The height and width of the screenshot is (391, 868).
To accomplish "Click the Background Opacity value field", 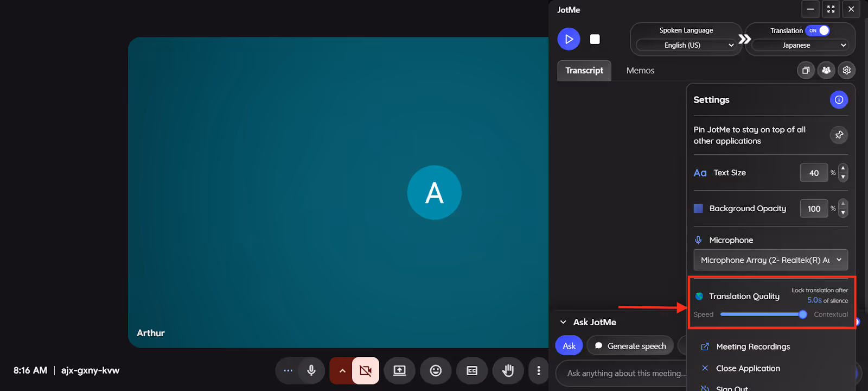I will tap(814, 209).
